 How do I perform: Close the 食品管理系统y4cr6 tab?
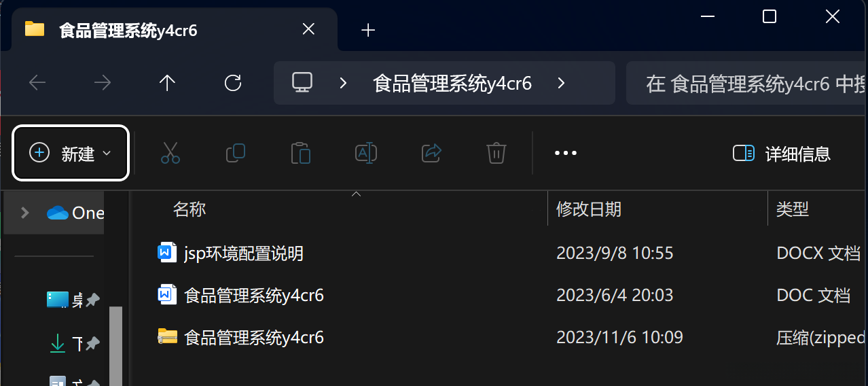tap(308, 29)
